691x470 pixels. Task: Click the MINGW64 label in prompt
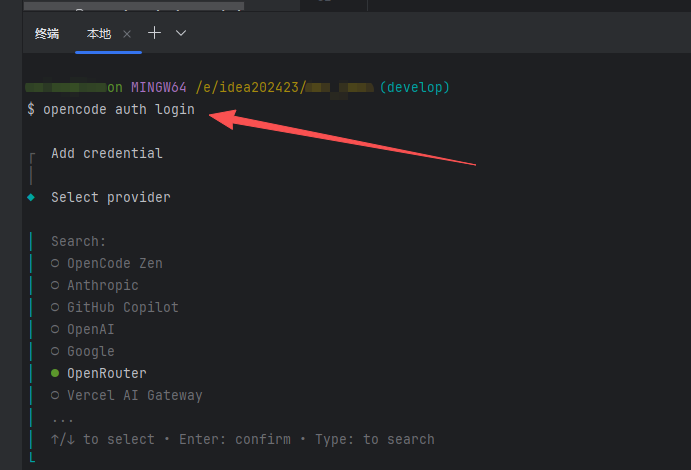[x=158, y=87]
